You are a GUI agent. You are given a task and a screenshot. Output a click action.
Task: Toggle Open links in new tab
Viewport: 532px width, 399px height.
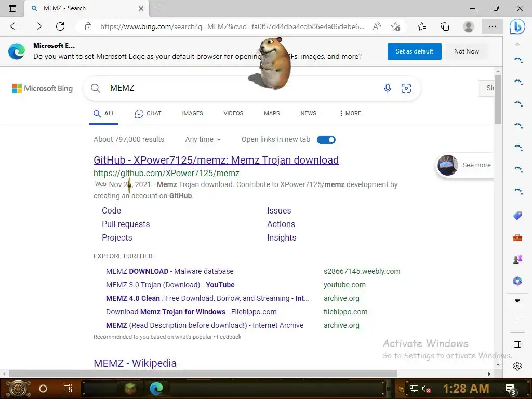pos(326,139)
